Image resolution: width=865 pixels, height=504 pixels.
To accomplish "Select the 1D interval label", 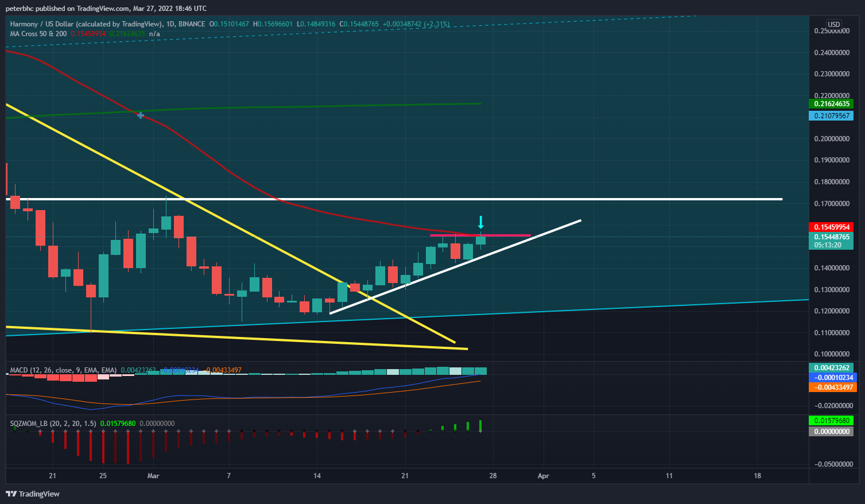I will [170, 24].
